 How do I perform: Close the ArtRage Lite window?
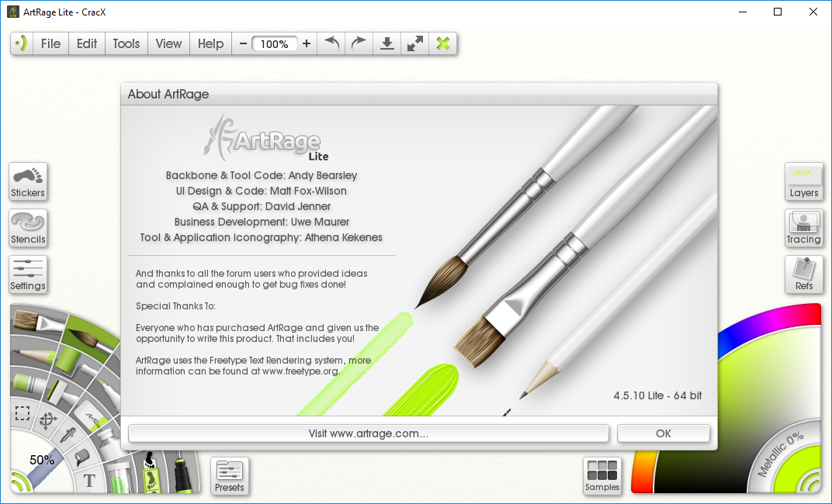click(x=813, y=12)
